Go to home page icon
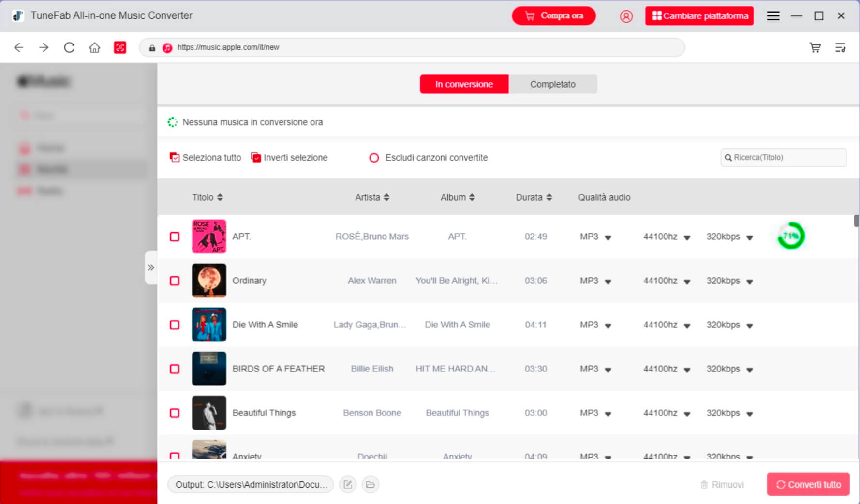The image size is (860, 504). (94, 47)
